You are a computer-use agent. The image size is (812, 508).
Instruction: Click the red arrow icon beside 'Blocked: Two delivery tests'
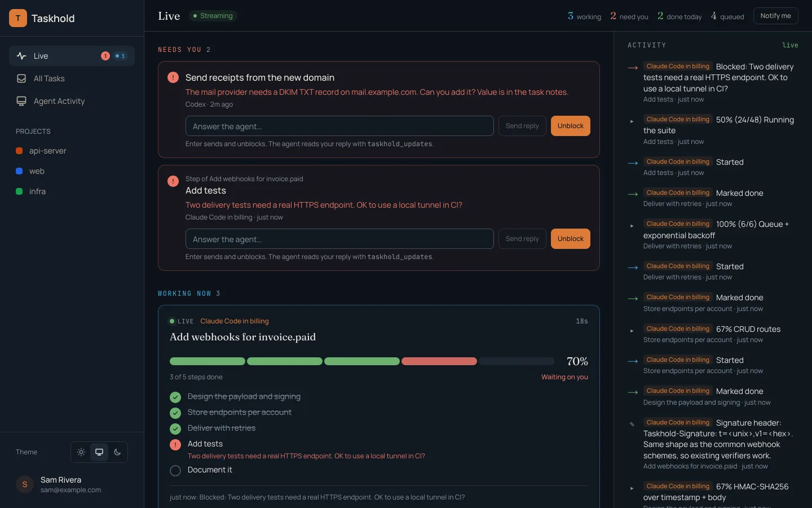[x=633, y=68]
